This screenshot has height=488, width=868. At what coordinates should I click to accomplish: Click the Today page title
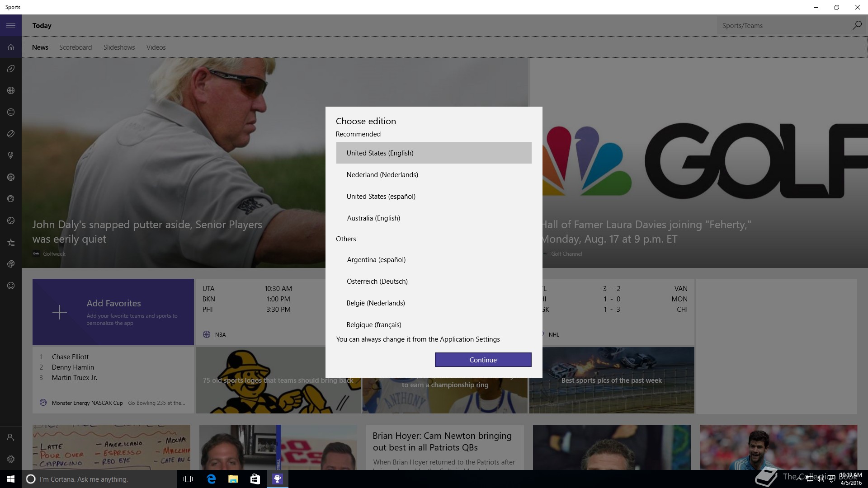coord(42,26)
